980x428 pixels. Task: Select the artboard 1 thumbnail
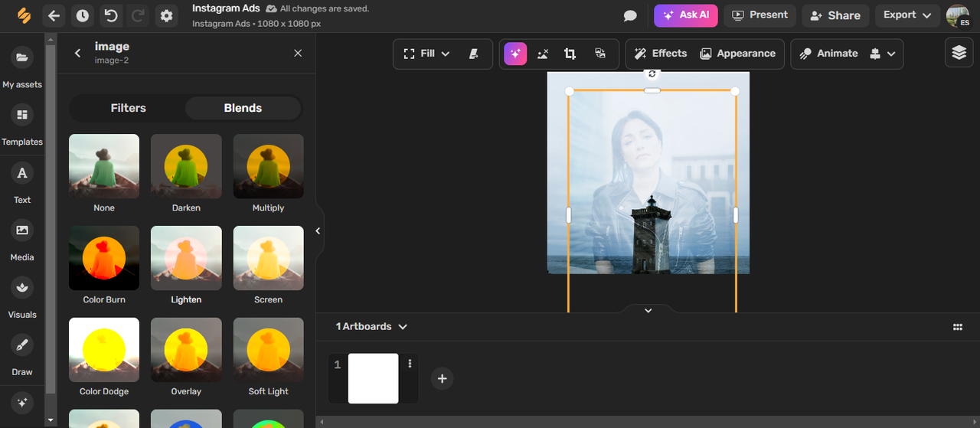coord(373,378)
